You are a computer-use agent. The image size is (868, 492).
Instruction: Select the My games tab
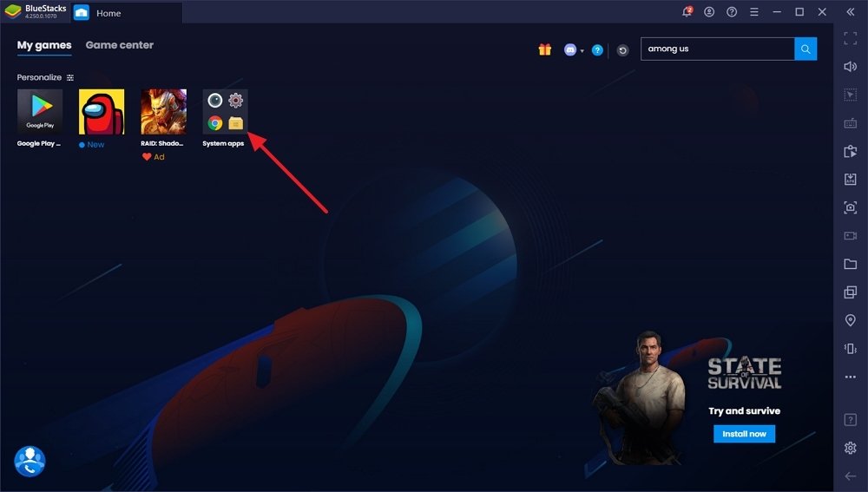pyautogui.click(x=44, y=45)
